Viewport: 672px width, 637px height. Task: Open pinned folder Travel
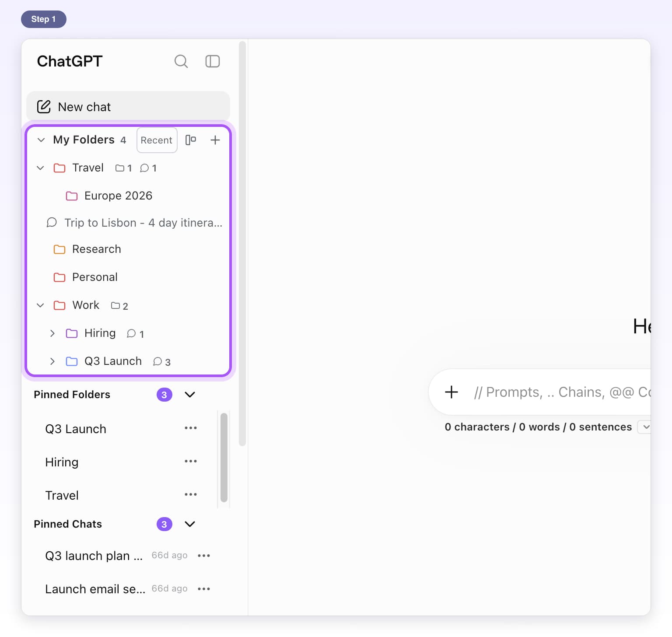62,495
